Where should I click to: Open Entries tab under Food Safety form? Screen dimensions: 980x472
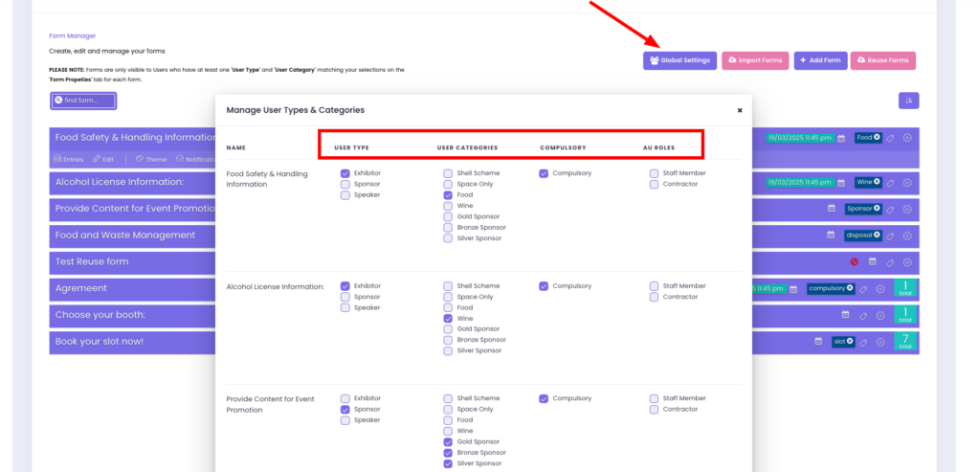coord(69,159)
